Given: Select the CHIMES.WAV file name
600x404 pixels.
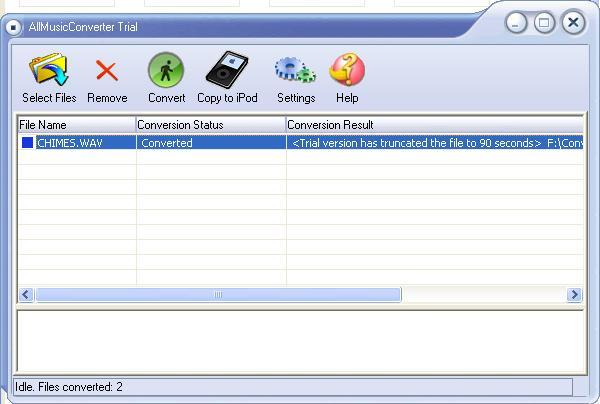Looking at the screenshot, I should [x=70, y=143].
